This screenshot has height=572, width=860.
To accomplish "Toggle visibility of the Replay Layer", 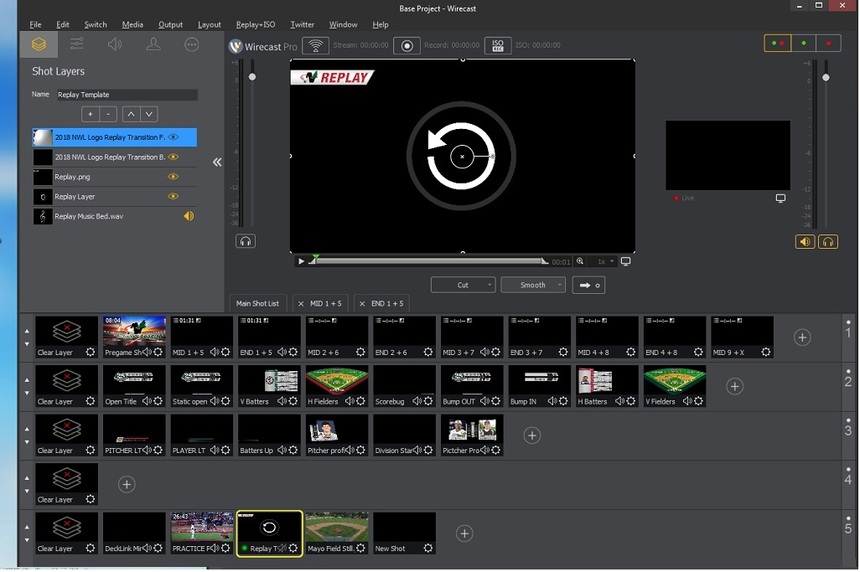I will tap(173, 196).
